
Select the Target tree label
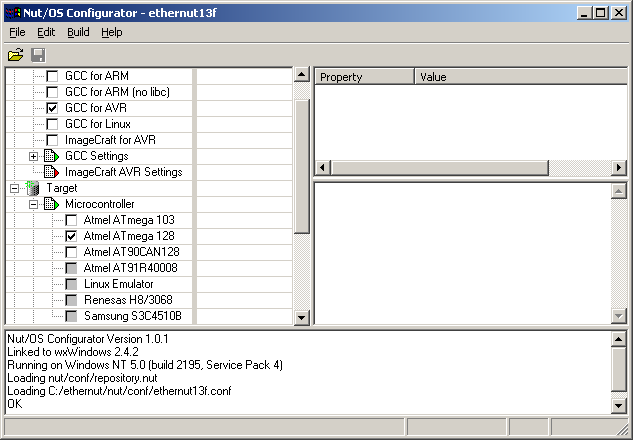click(x=61, y=188)
